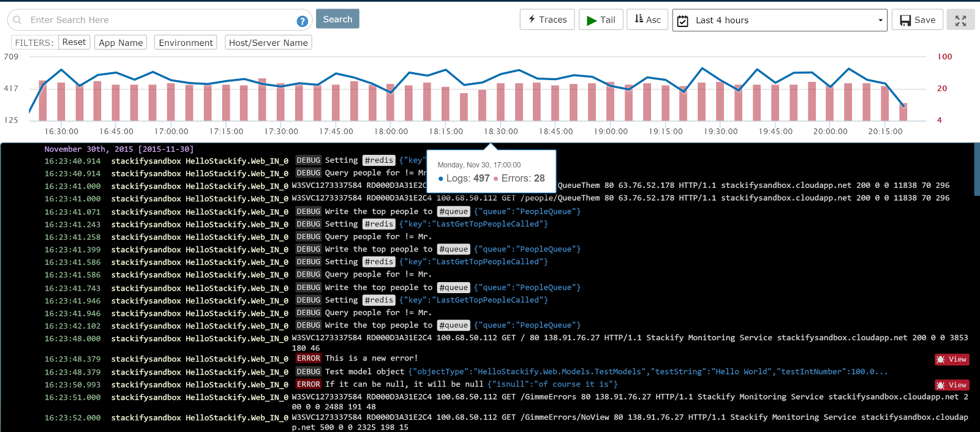Click the Search button
Image resolution: width=980 pixels, height=432 pixels.
pos(337,19)
